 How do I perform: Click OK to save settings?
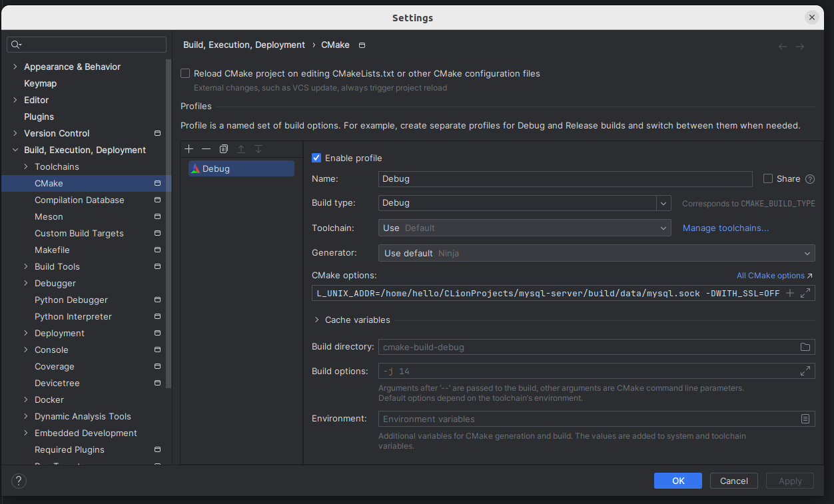678,481
